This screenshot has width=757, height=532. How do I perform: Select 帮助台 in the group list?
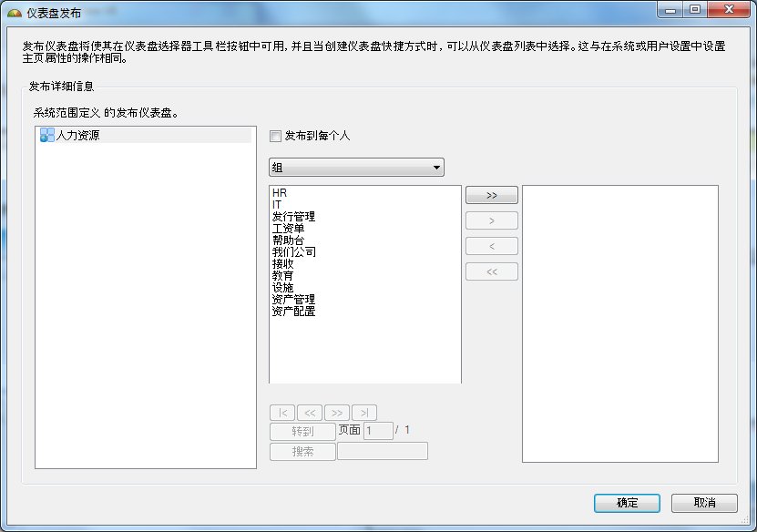point(288,240)
